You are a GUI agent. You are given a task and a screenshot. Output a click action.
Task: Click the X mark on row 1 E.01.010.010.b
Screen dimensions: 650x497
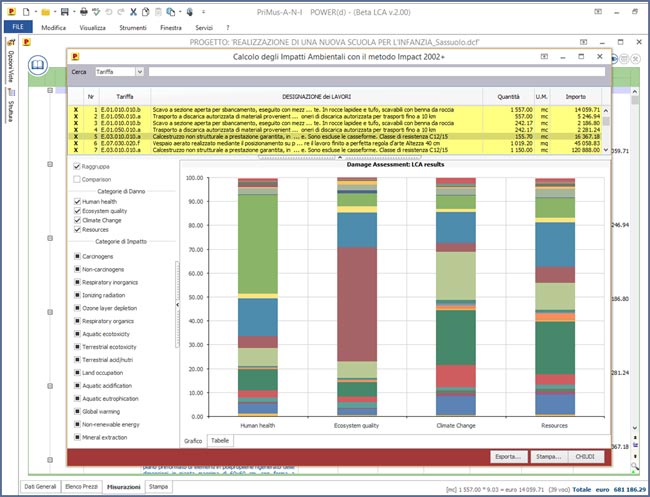75,110
